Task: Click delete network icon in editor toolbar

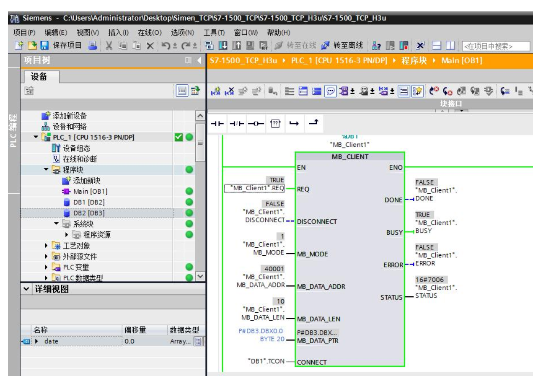Action: point(229,91)
